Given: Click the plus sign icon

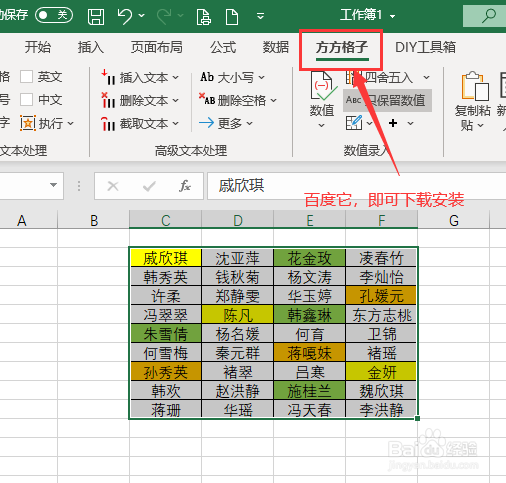Looking at the screenshot, I should (393, 123).
